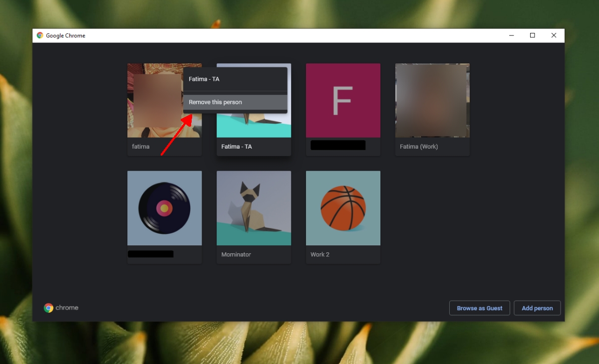Click the Add person button
Viewport: 599px width, 364px height.
(537, 308)
